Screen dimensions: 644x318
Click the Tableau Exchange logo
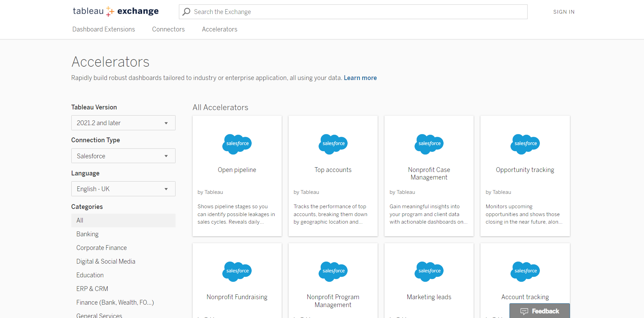[x=116, y=11]
